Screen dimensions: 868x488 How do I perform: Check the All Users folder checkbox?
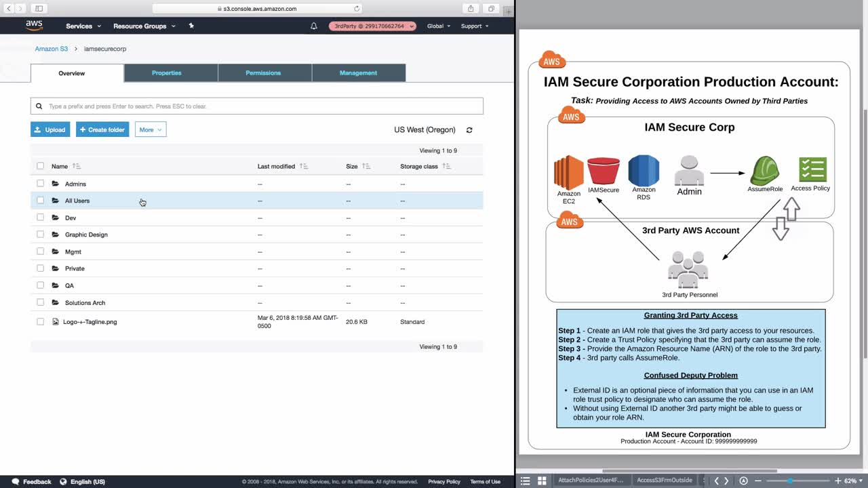(40, 201)
